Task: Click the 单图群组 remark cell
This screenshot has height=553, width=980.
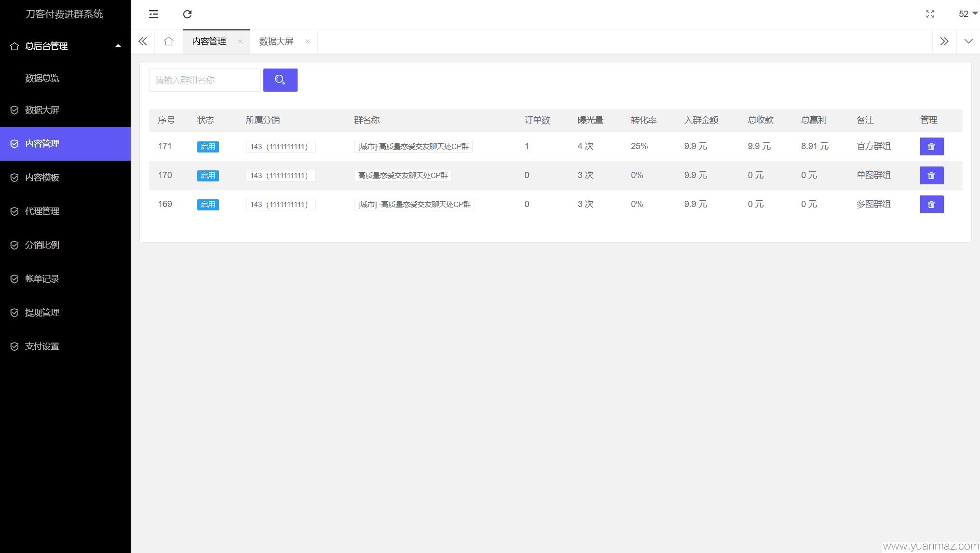Action: pos(873,175)
